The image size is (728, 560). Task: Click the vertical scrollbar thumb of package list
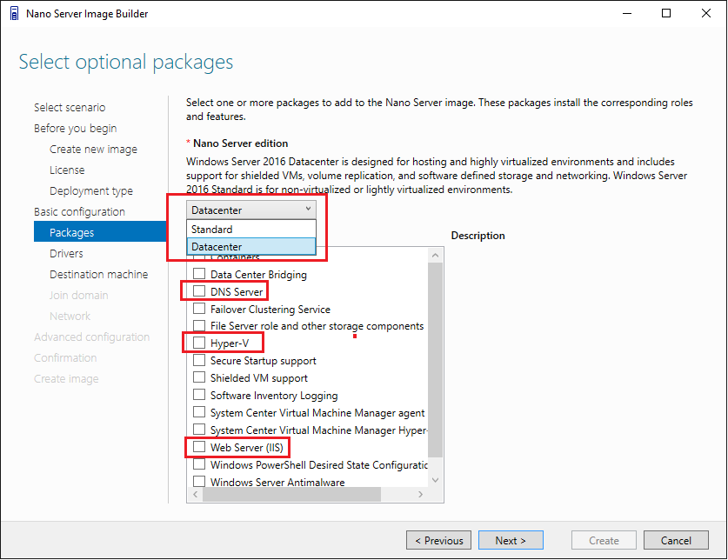[435, 360]
